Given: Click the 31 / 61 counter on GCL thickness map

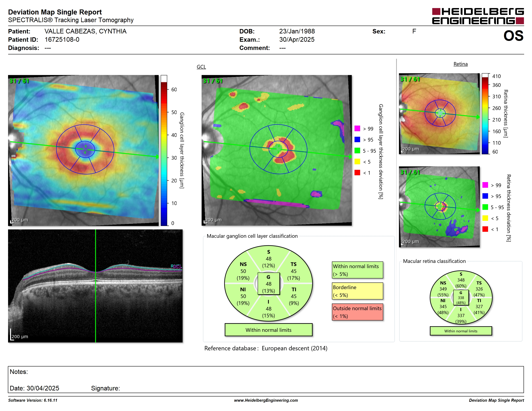Looking at the screenshot, I should tap(19, 81).
